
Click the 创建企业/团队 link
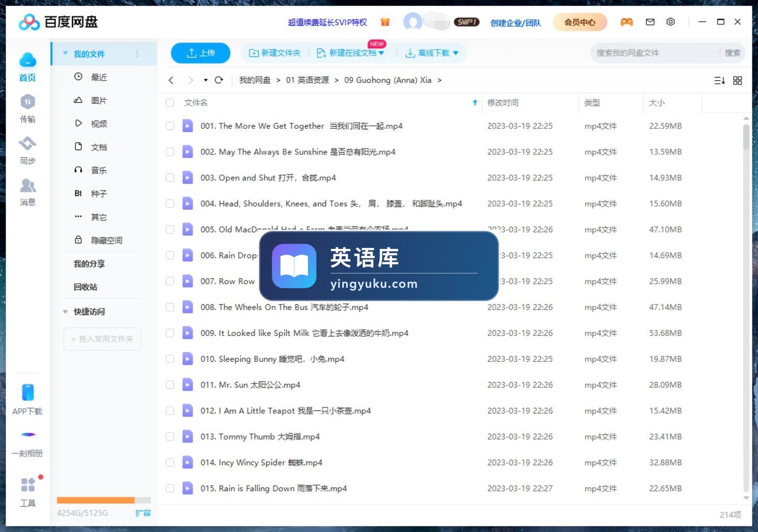pyautogui.click(x=516, y=22)
